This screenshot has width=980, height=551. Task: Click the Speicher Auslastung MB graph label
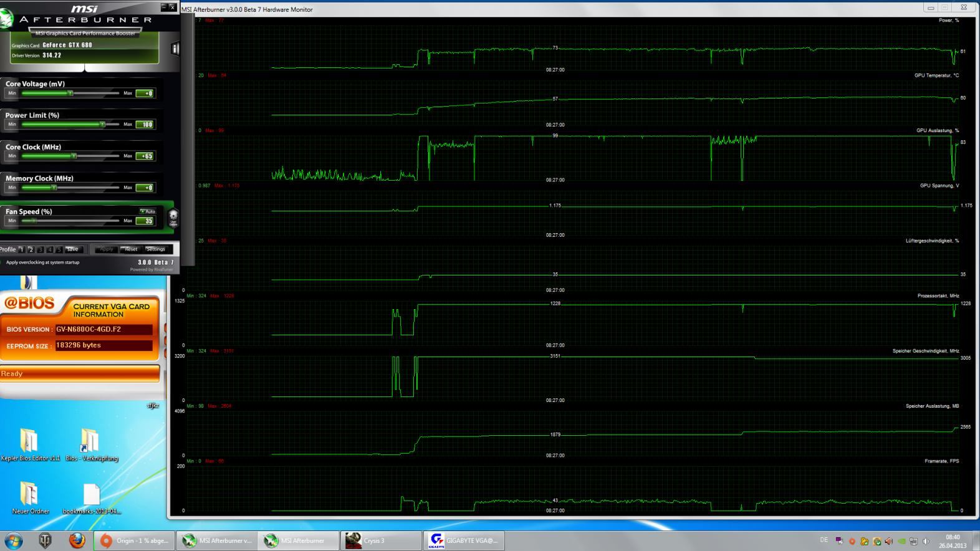point(933,406)
